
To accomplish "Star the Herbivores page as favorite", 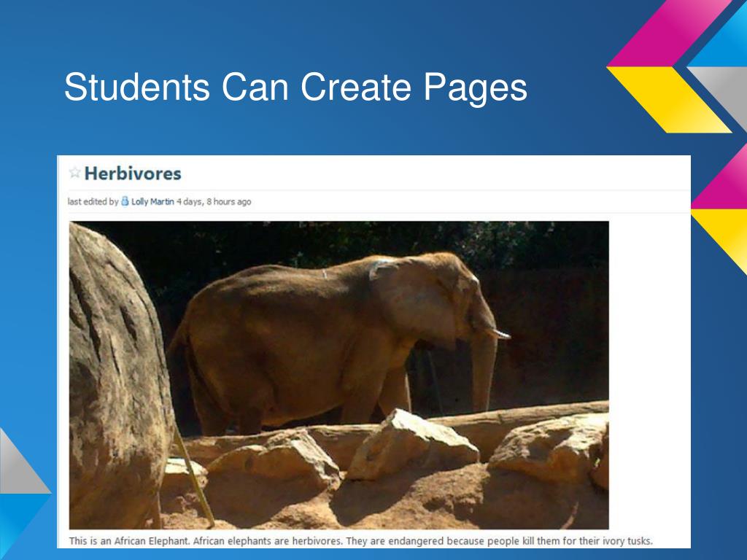I will point(74,172).
